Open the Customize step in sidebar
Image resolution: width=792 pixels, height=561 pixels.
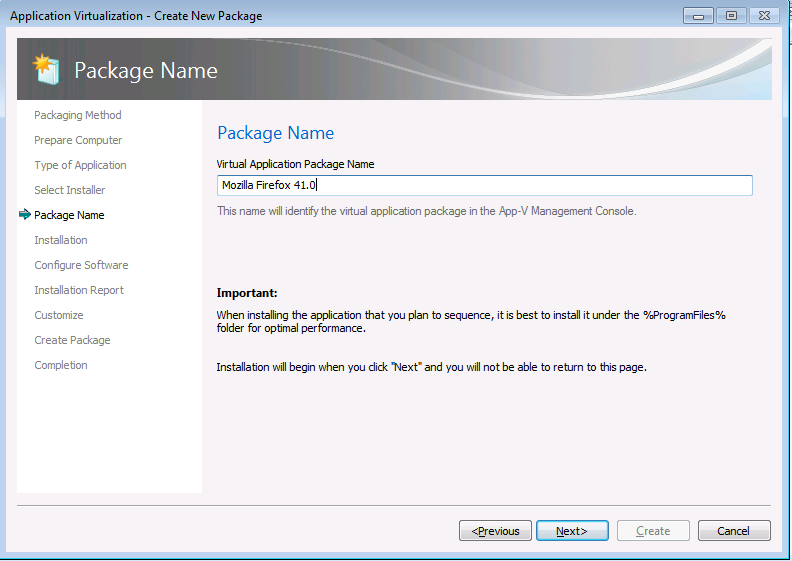pos(59,315)
